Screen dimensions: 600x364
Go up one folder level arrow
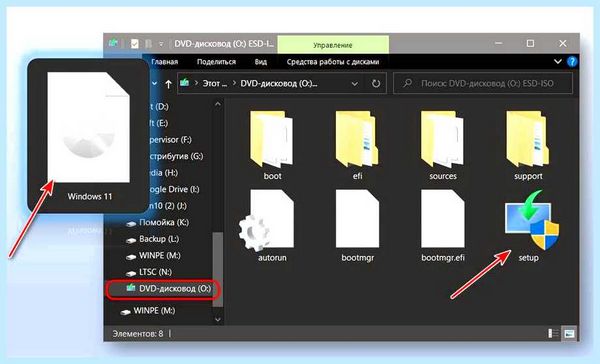coord(168,84)
